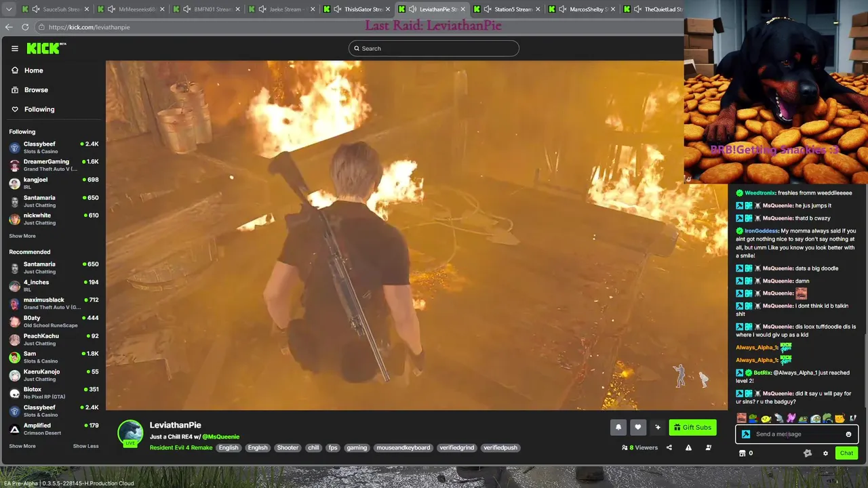868x488 pixels.
Task: Select the yellow lemon emote in quick row
Action: coord(766,418)
